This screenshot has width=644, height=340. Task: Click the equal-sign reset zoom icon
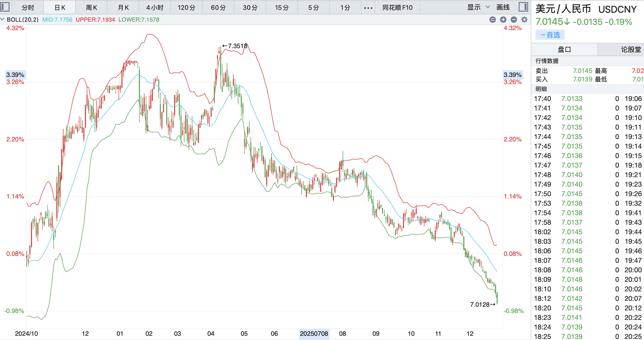click(492, 20)
